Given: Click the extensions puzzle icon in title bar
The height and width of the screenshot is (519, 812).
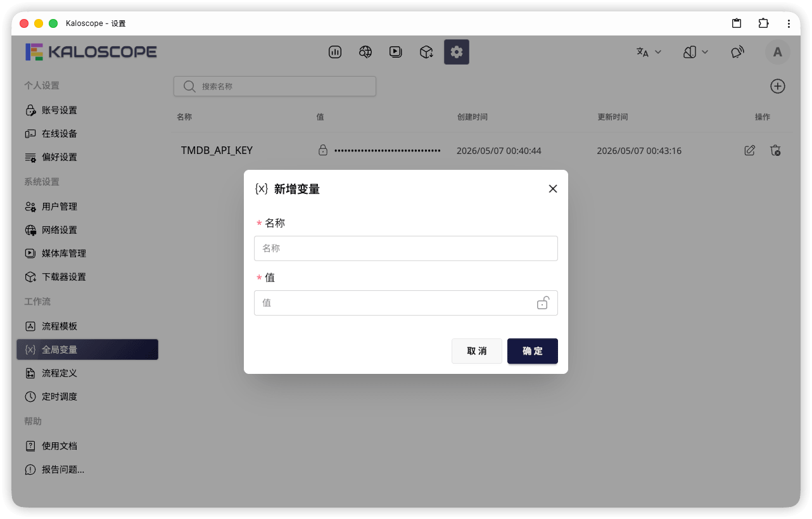Looking at the screenshot, I should pyautogui.click(x=763, y=23).
